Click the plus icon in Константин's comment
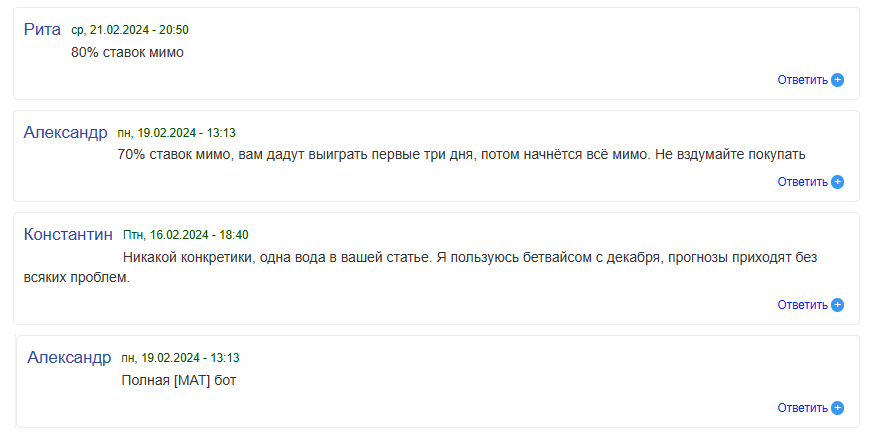 coord(838,305)
